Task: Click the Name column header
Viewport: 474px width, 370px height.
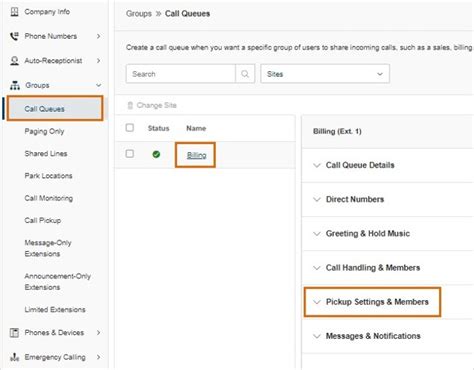Action: coord(196,128)
